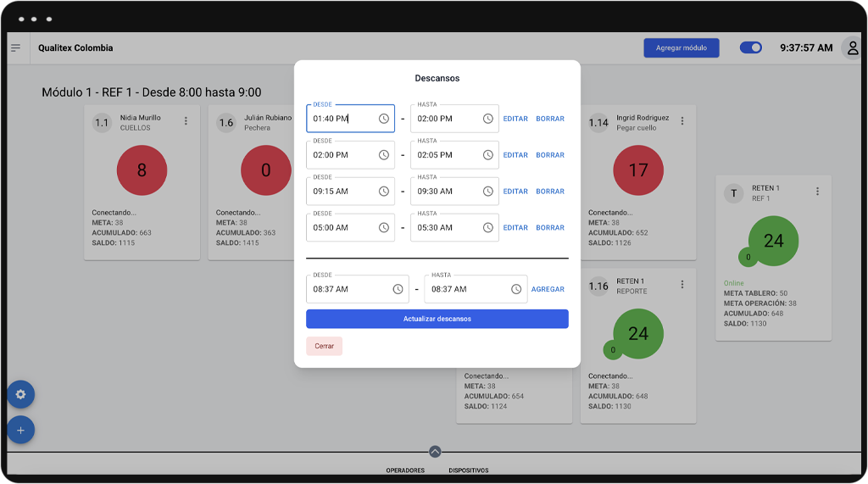
Task: Open the settings gear floating button
Action: point(20,394)
